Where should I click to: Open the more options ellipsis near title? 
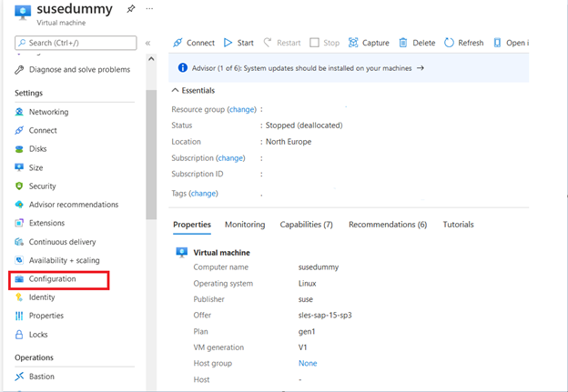(149, 9)
